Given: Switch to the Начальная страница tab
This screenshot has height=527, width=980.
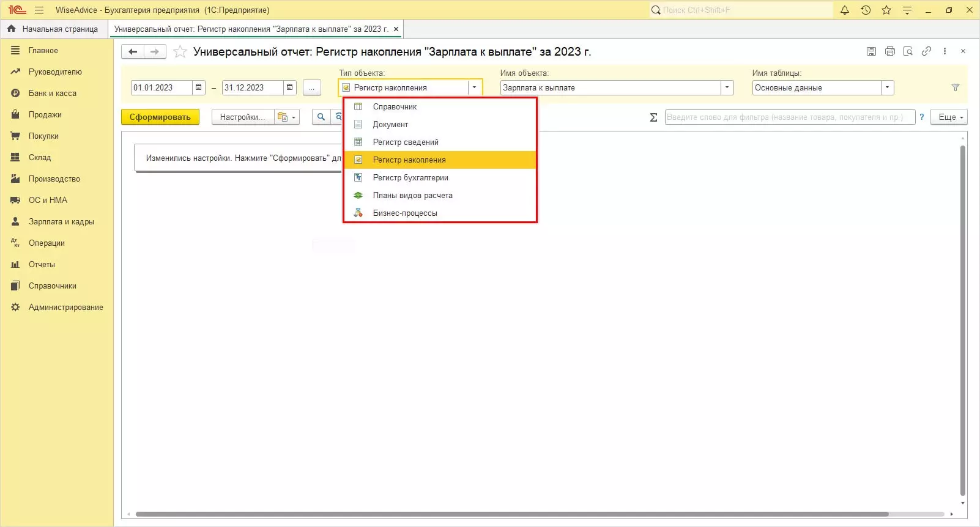Looking at the screenshot, I should (x=53, y=29).
